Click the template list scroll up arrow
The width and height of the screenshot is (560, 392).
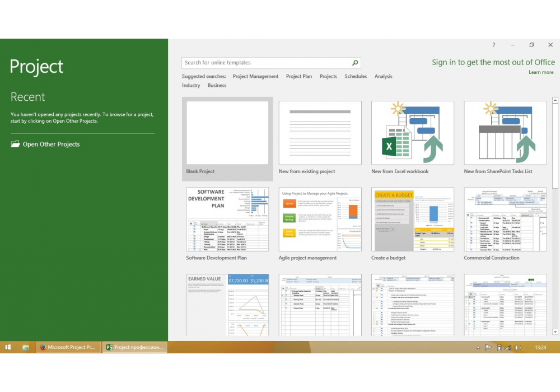(x=555, y=100)
